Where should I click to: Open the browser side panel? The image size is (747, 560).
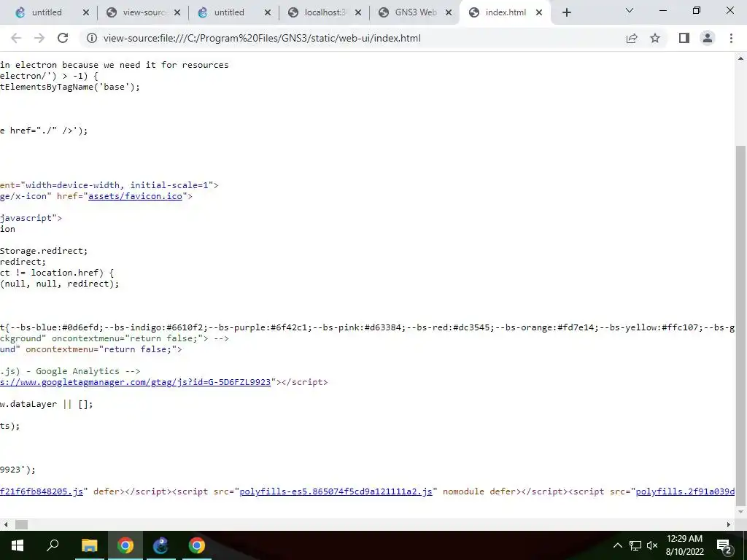(x=684, y=38)
